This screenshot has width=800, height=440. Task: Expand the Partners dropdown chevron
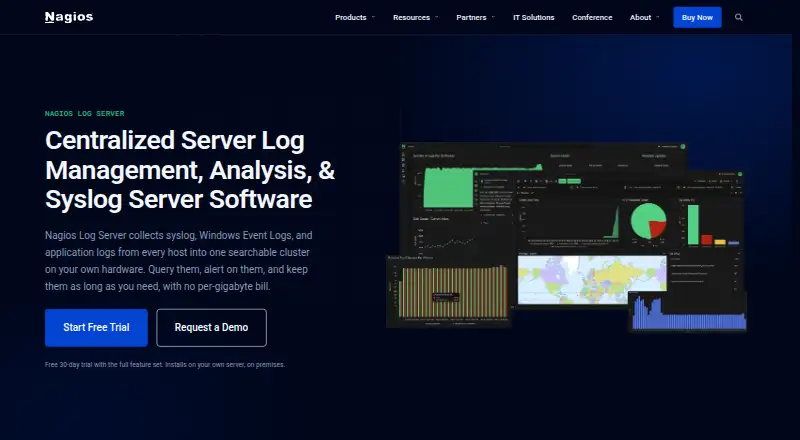(x=493, y=17)
